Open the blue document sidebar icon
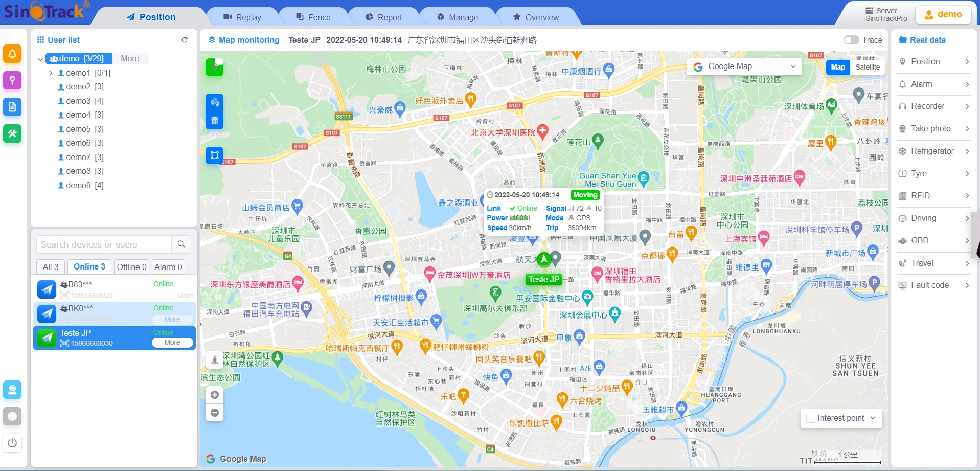980x471 pixels. pos(12,107)
